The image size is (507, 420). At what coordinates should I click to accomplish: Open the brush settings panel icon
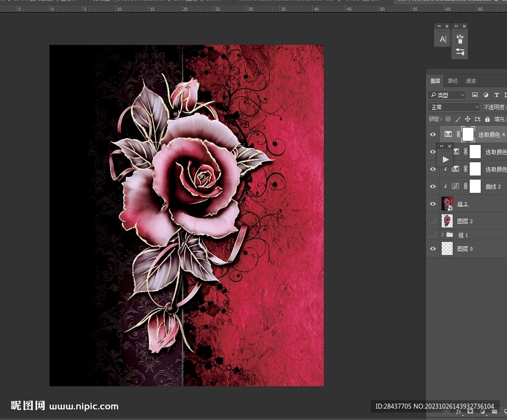pos(459,52)
